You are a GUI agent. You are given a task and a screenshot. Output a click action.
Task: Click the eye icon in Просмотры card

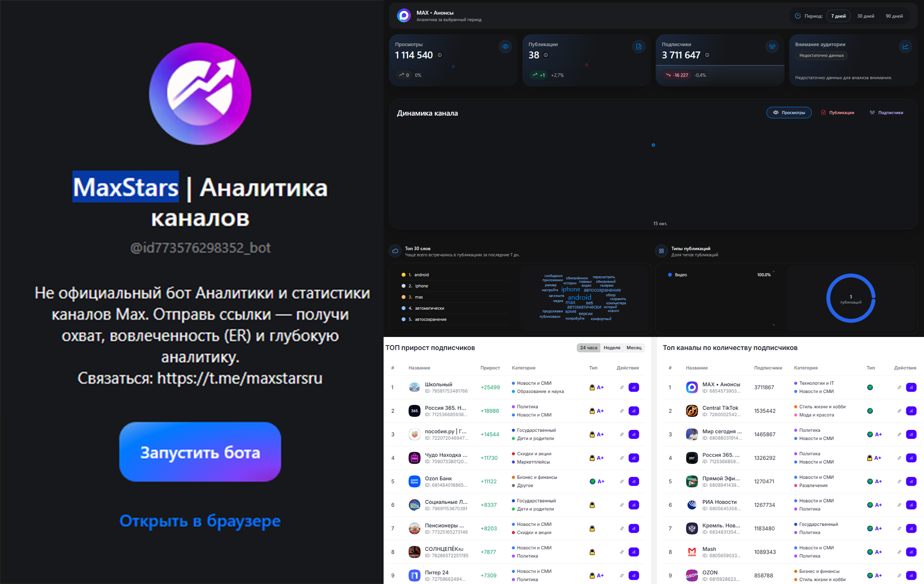(x=505, y=46)
